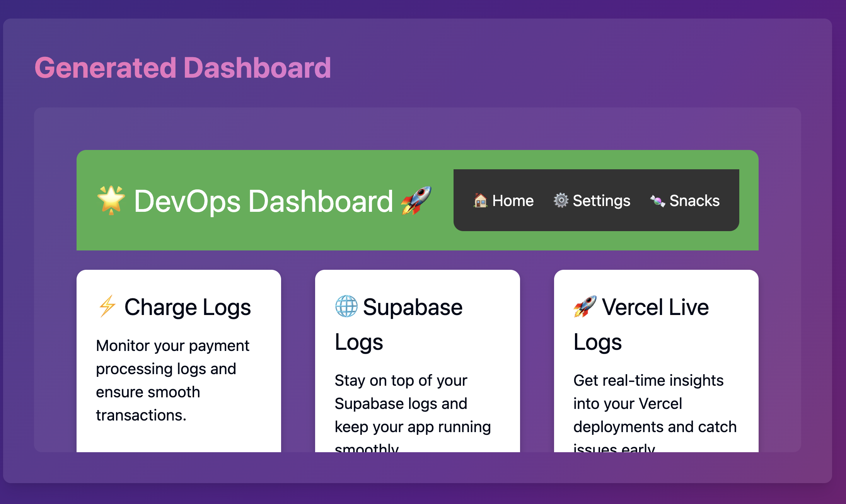846x504 pixels.
Task: Open the Home navigation link
Action: click(x=513, y=201)
